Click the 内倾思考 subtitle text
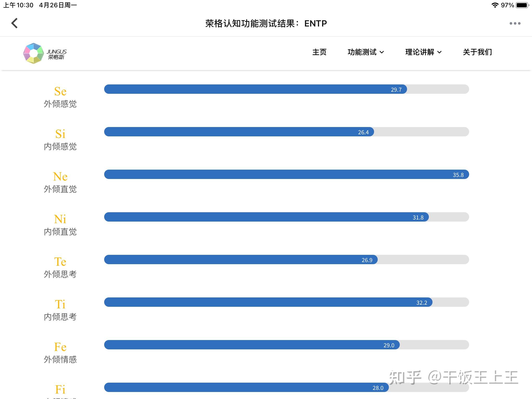 click(60, 317)
